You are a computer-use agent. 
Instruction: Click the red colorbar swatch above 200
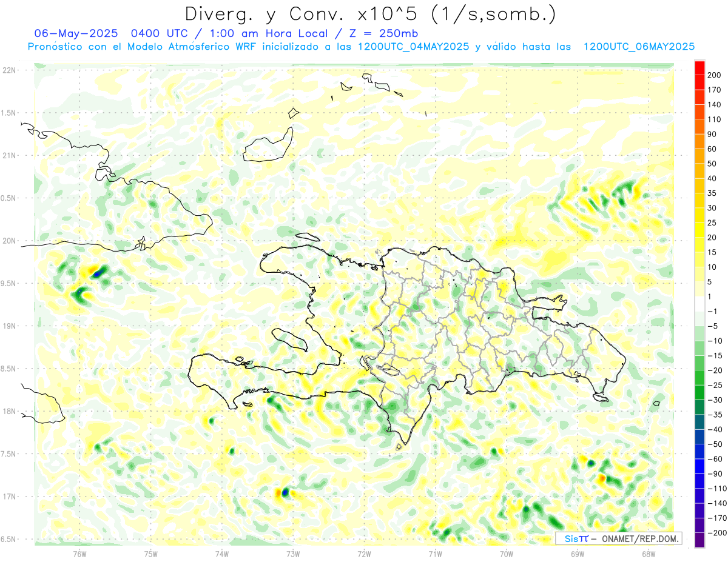pyautogui.click(x=700, y=67)
